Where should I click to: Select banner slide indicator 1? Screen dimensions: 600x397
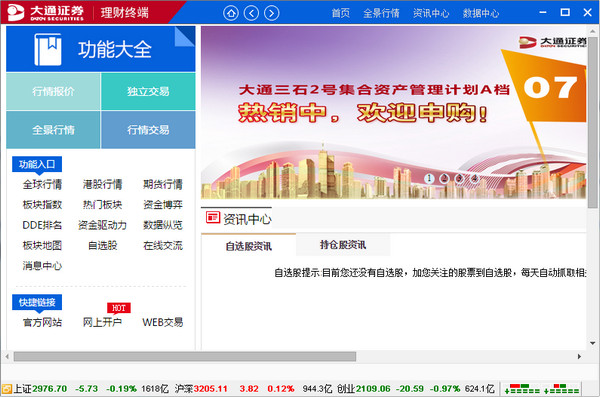[x=429, y=178]
